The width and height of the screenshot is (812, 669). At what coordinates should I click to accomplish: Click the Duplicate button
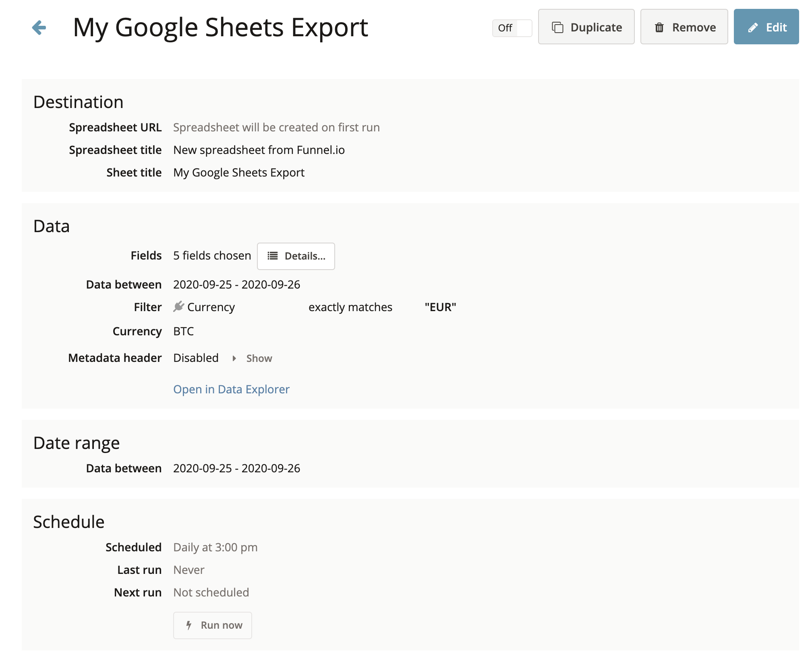[586, 27]
